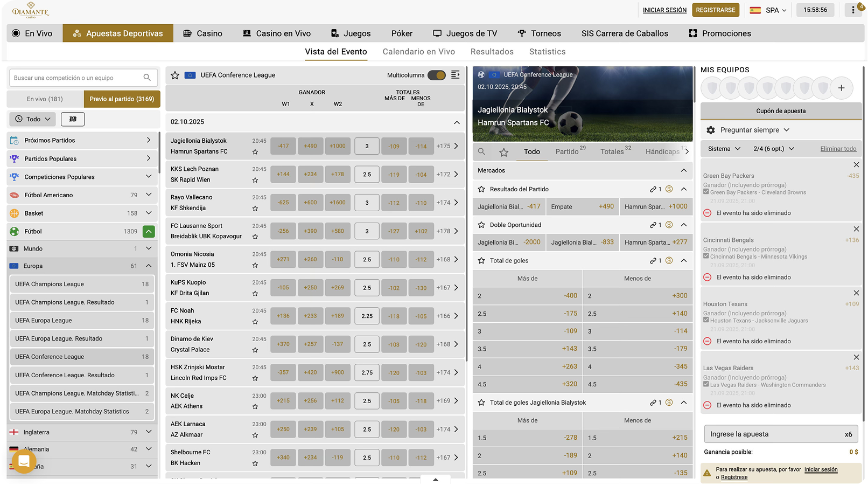Open the SPA language dropdown

[x=769, y=10]
